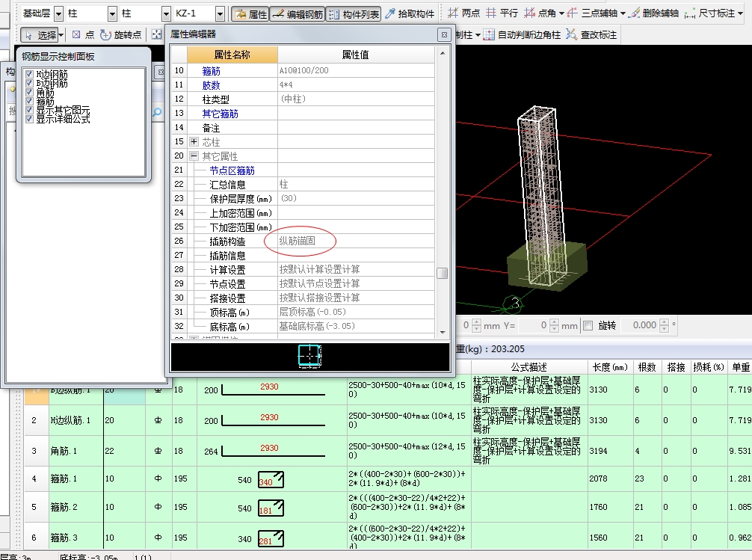
Task: Select the 平行 parallel axis tool
Action: (x=502, y=13)
